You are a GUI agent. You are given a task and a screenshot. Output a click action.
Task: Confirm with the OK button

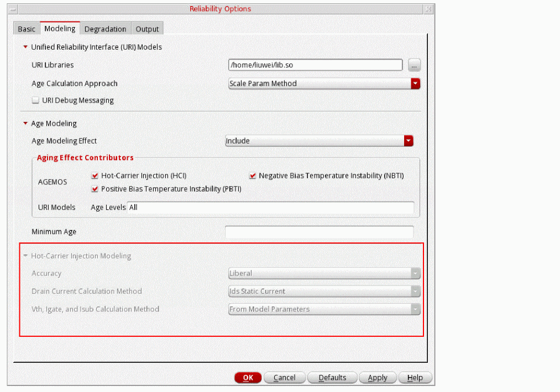(248, 378)
